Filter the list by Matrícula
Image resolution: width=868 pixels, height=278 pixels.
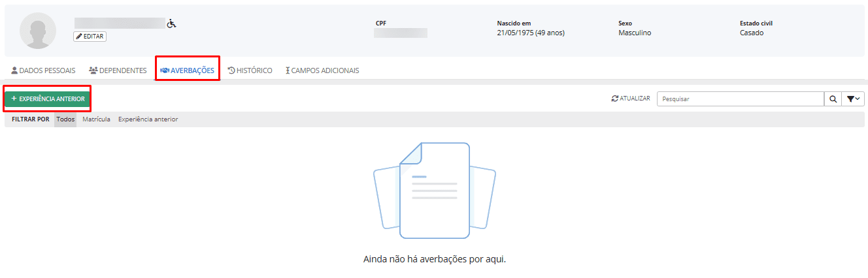(x=96, y=119)
